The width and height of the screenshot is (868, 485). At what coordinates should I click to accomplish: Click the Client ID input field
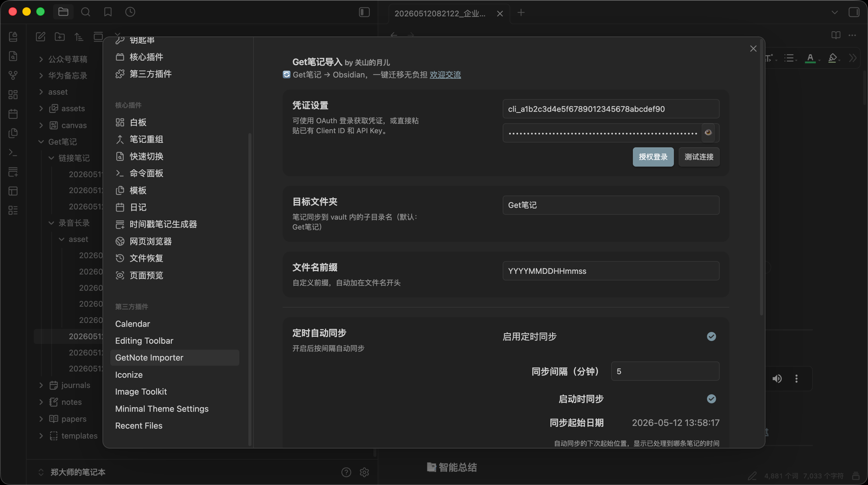(611, 109)
